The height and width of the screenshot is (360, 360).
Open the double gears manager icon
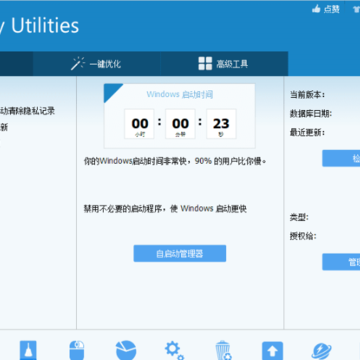coord(174,350)
